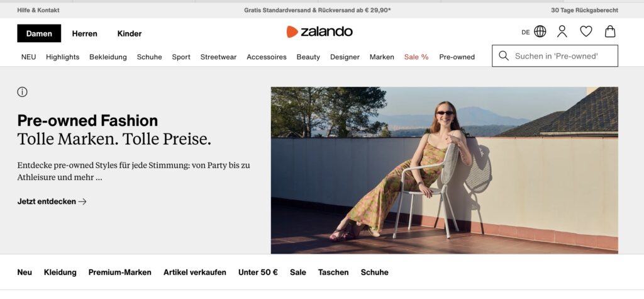The height and width of the screenshot is (299, 644).
Task: Open the language globe selector
Action: pos(540,31)
